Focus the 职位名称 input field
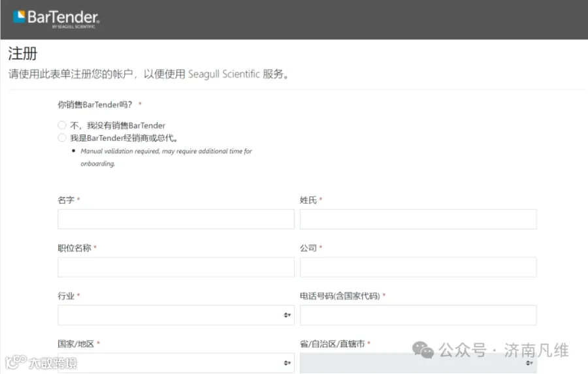 point(176,267)
